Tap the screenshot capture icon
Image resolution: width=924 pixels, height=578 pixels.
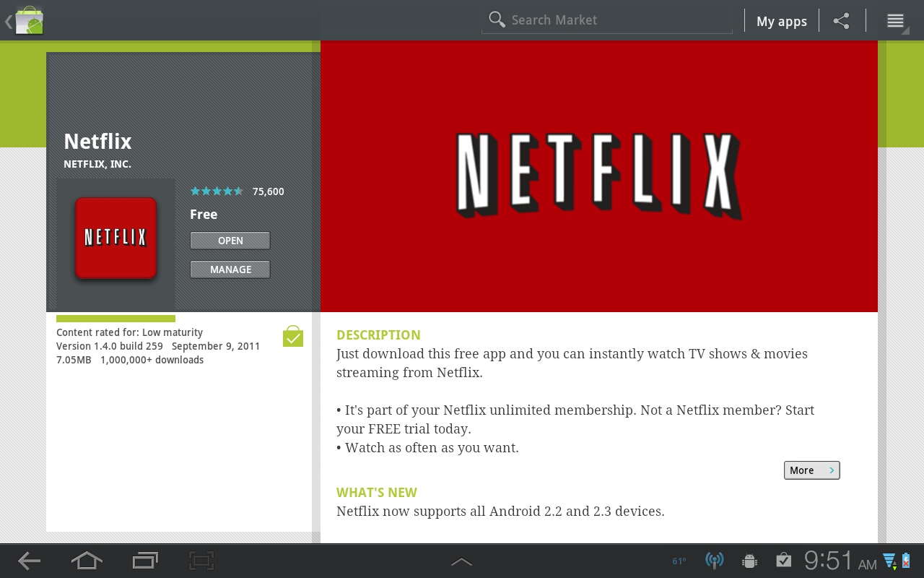click(202, 561)
